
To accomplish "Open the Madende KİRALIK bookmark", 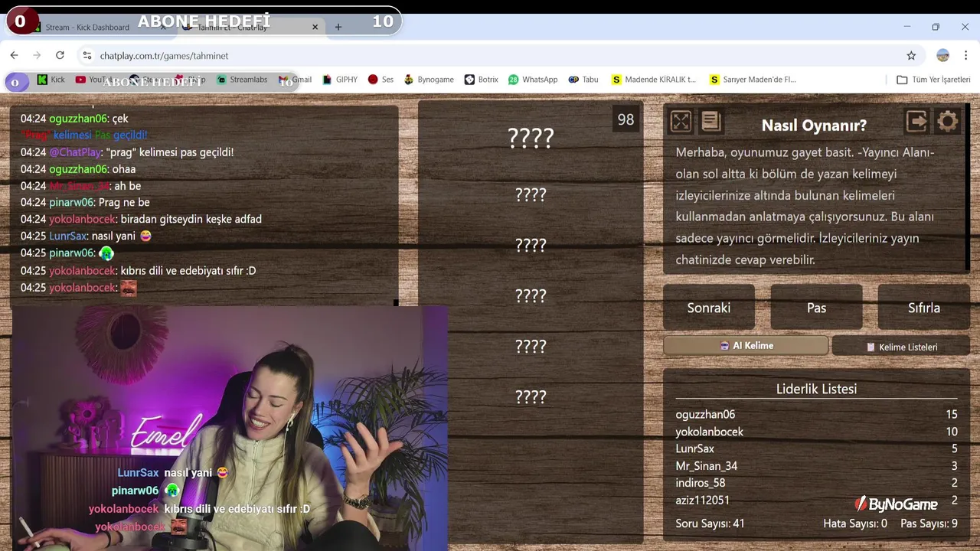I will point(654,80).
